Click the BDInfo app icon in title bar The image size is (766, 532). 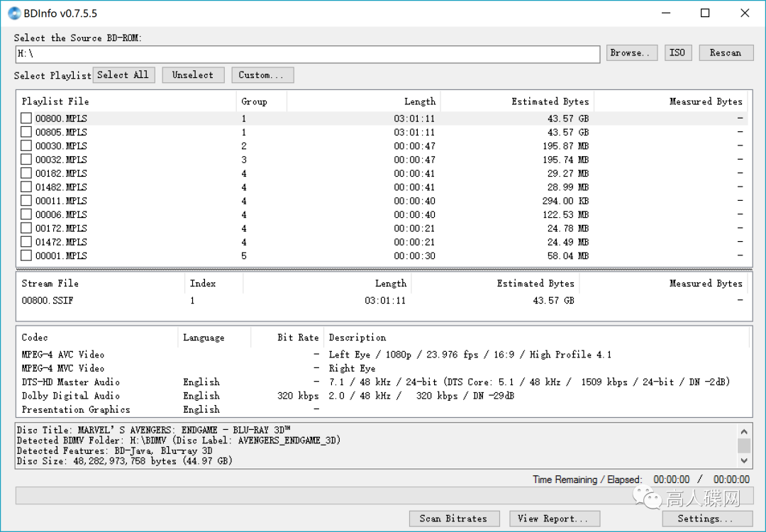(x=14, y=13)
